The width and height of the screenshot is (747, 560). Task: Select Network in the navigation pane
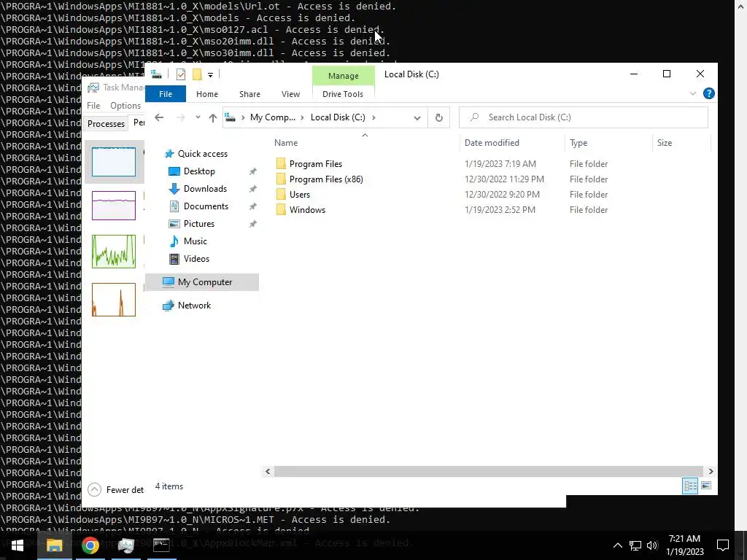coord(194,306)
